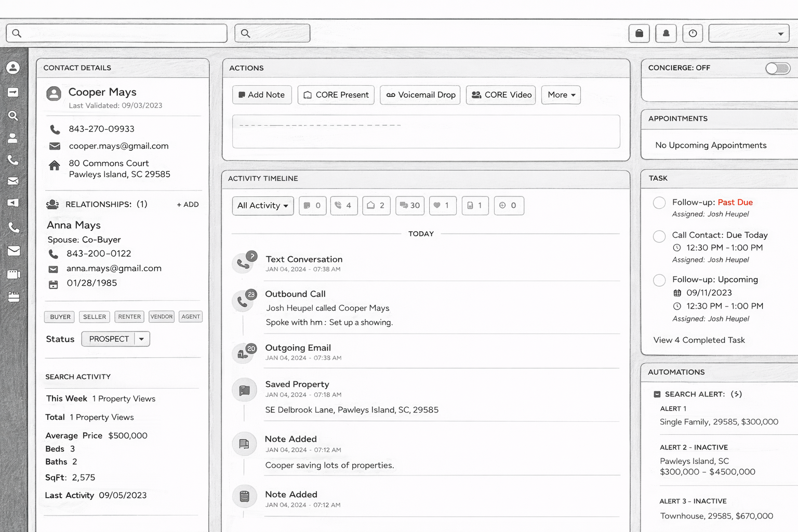Open the clock/timer icon in top bar
The image size is (798, 532).
[693, 33]
